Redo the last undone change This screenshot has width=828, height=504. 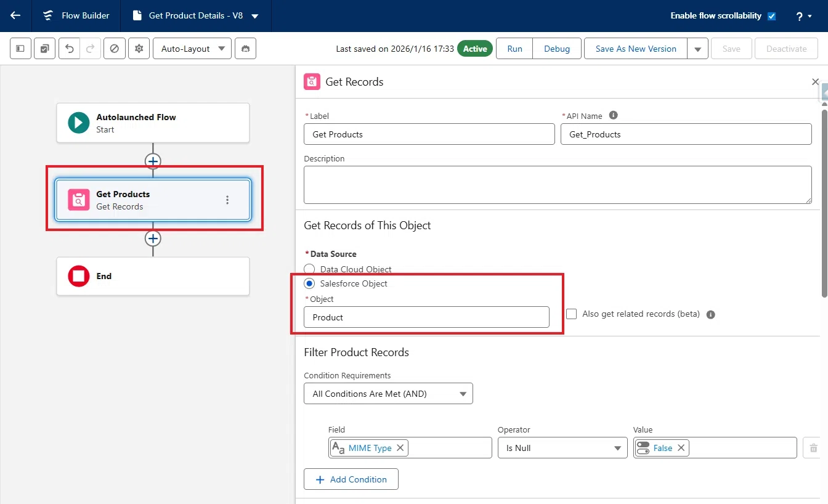89,49
